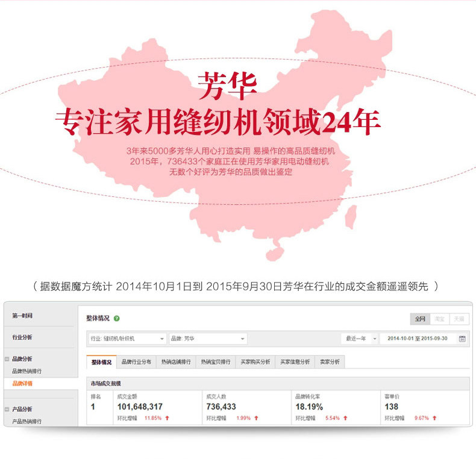
Task: Click the red up arrow beside 5.54%
Action: [345, 418]
